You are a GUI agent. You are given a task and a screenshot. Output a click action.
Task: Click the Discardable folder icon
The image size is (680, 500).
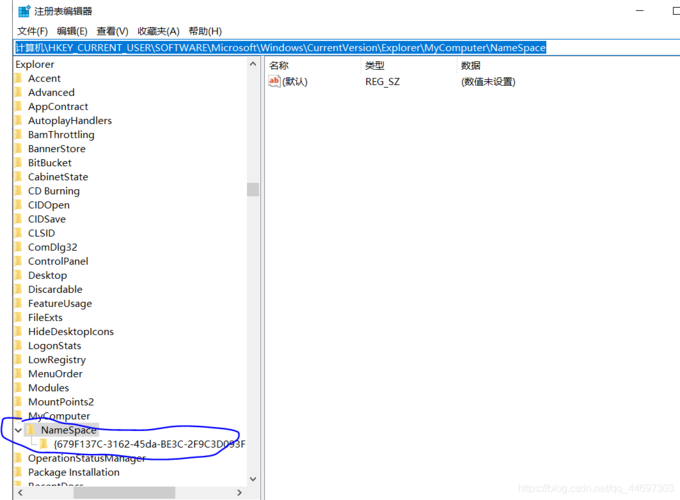click(x=18, y=289)
